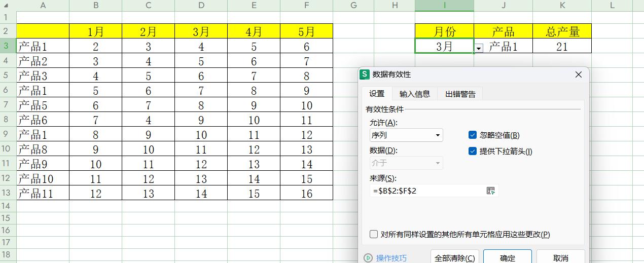This screenshot has height=263, width=644.
Task: Switch to the 设置 tab
Action: click(x=377, y=94)
